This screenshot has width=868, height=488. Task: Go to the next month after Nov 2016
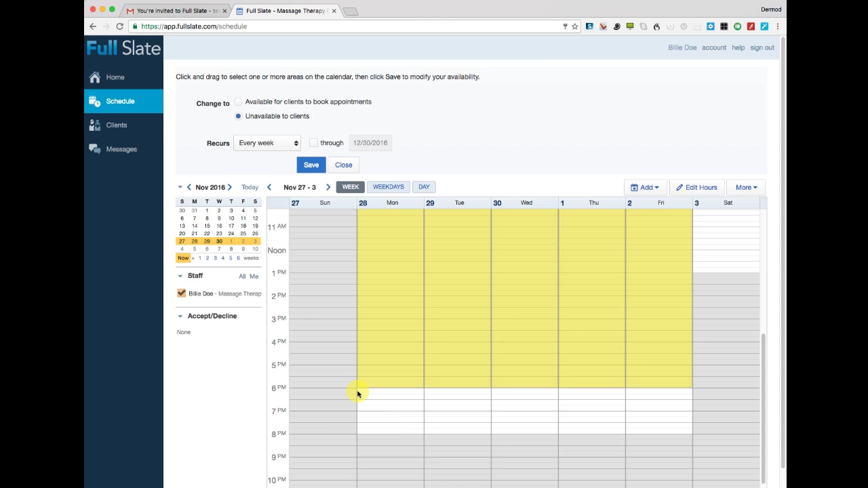[230, 188]
